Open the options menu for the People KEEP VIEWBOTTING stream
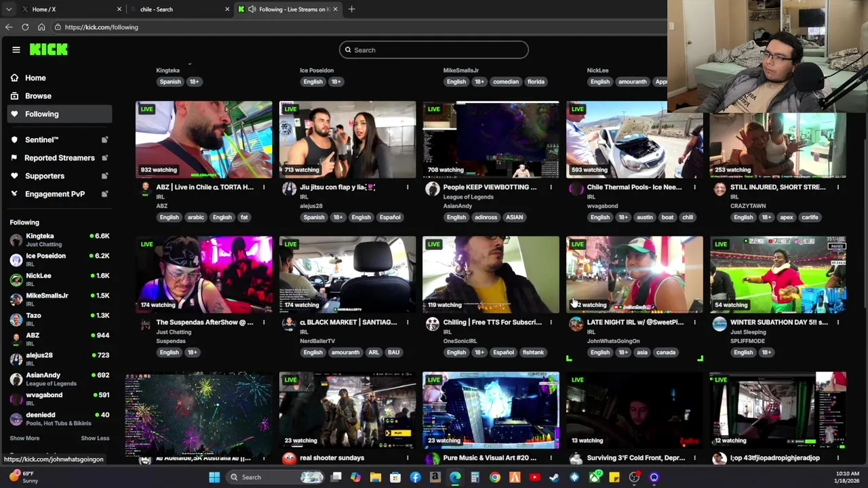 (x=551, y=188)
